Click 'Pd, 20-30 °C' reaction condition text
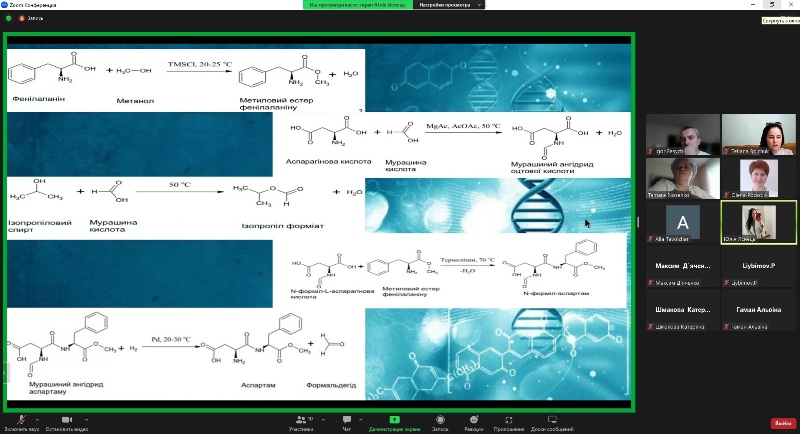The image size is (800, 434). tap(171, 339)
